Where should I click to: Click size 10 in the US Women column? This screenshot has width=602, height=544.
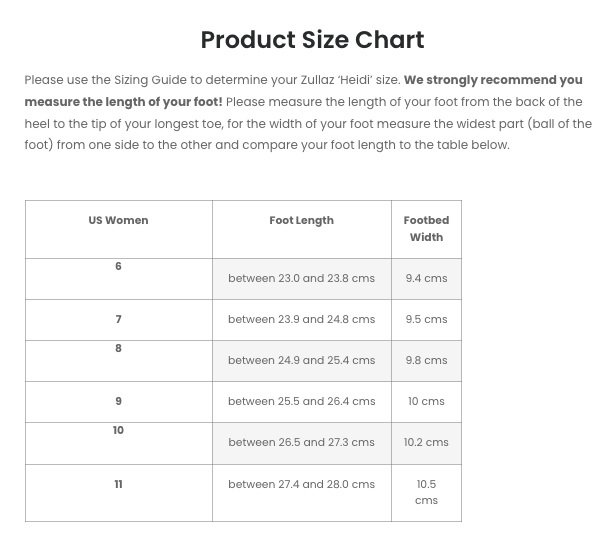click(x=118, y=430)
